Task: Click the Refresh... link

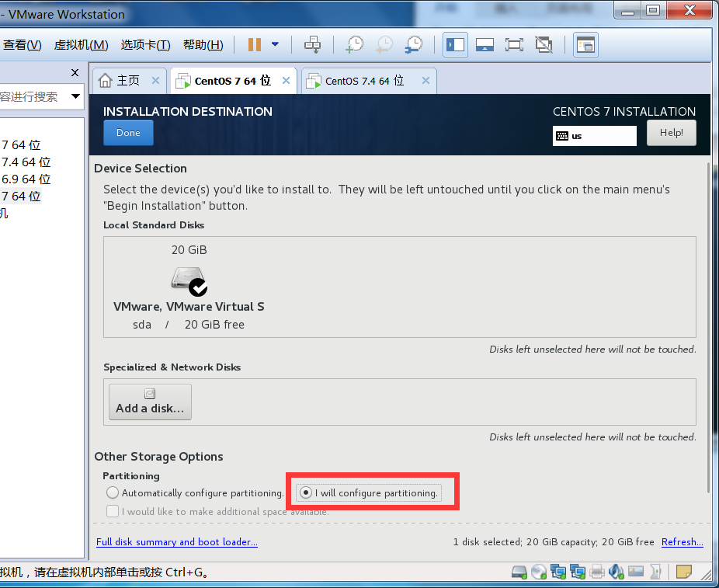Action: point(683,541)
